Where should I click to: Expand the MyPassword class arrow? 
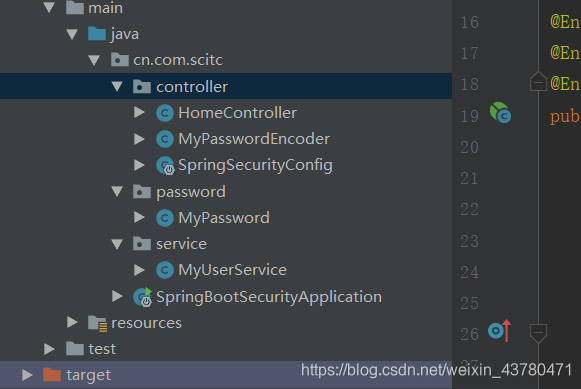pos(139,217)
